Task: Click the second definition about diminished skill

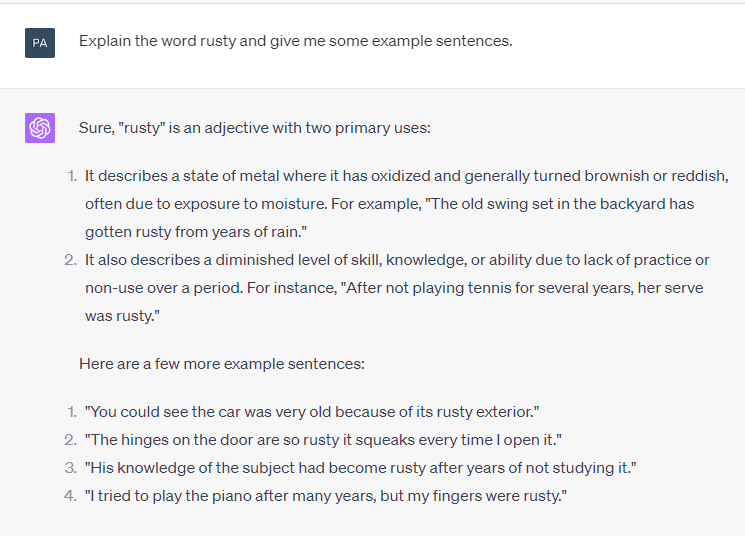Action: click(397, 288)
